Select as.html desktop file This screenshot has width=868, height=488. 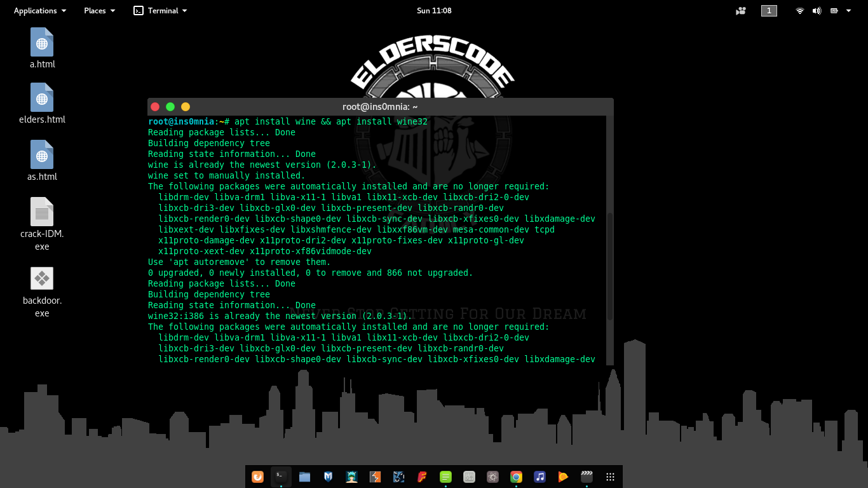coord(42,161)
